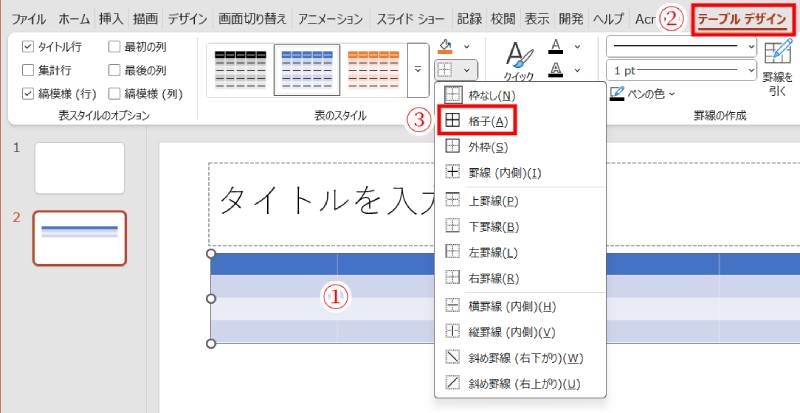
Task: Switch to the デザイン tab
Action: 188,19
